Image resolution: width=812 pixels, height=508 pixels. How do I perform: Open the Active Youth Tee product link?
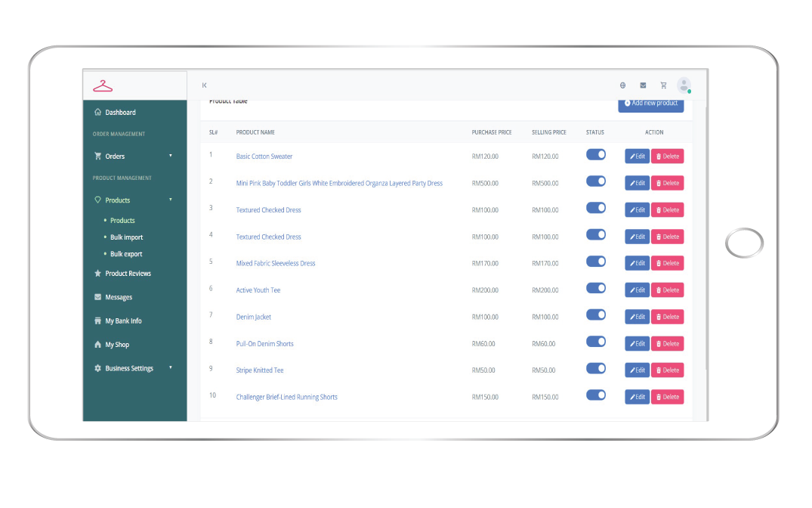click(x=258, y=290)
